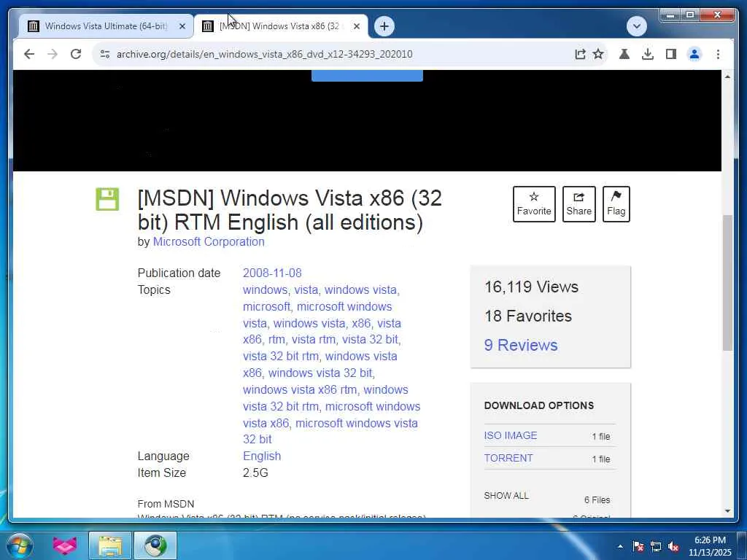Download the ISO IMAGE file

510,436
